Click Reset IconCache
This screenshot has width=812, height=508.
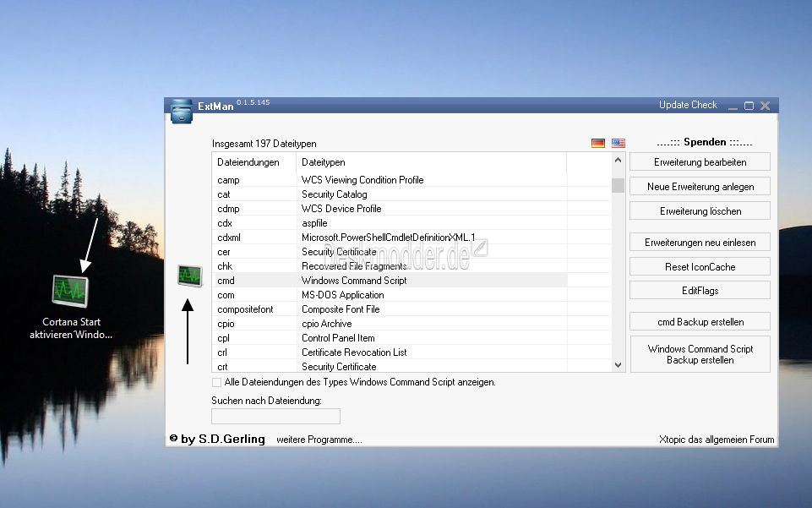[700, 265]
